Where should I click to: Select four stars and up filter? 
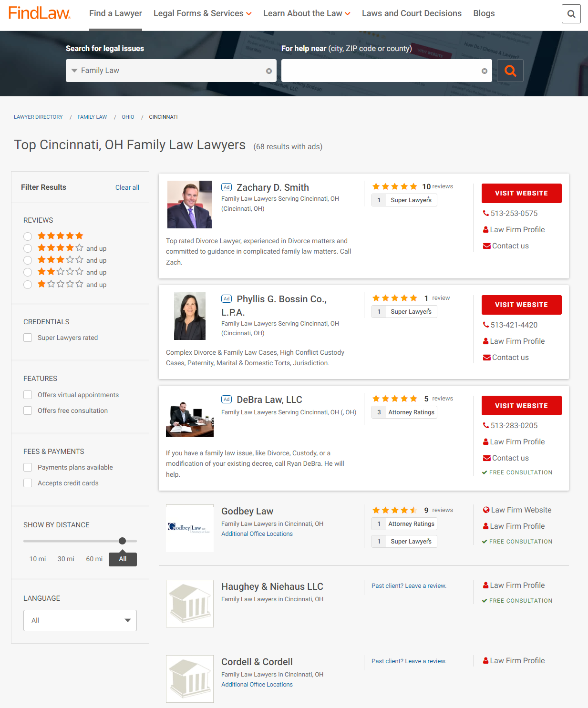point(28,248)
